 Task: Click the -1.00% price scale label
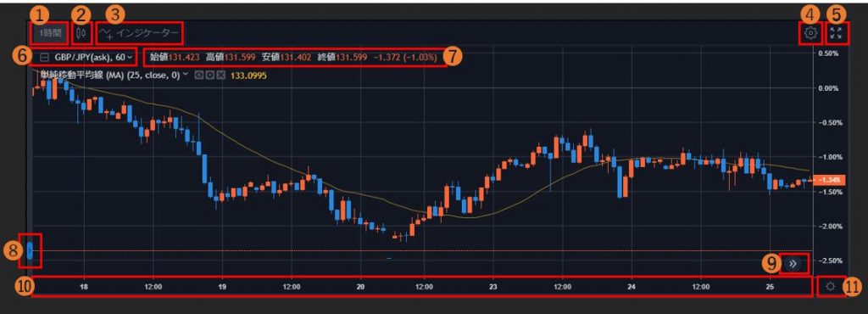click(831, 157)
